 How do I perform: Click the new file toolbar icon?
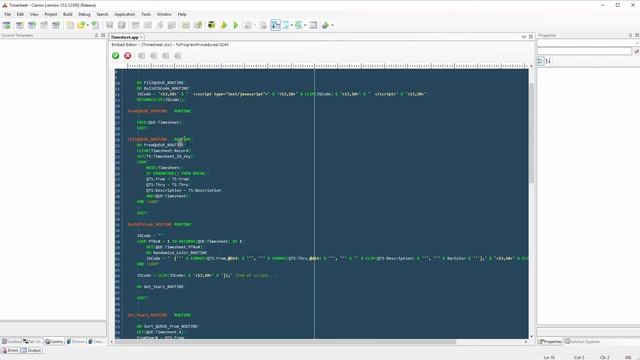[70, 25]
